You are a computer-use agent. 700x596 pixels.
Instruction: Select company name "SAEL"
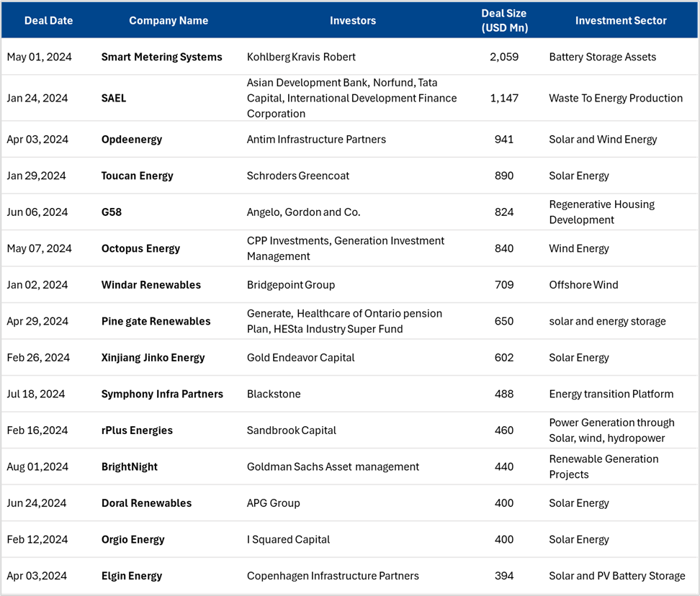coord(114,98)
